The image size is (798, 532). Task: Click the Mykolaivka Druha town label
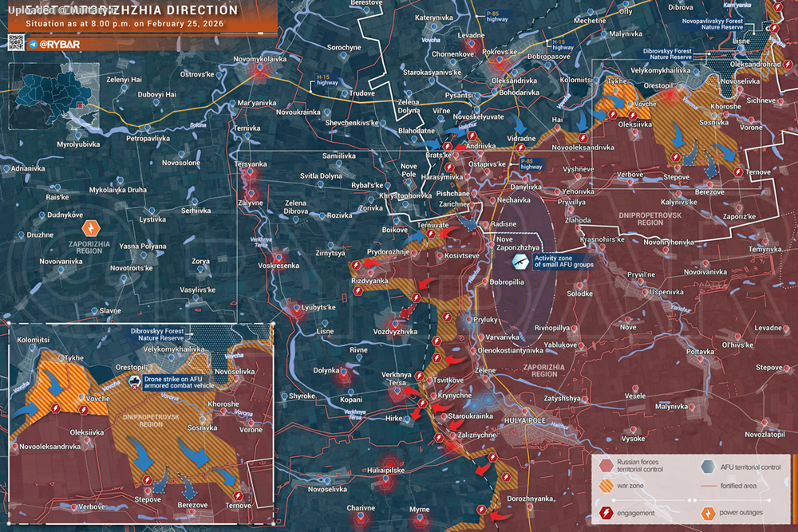(117, 190)
